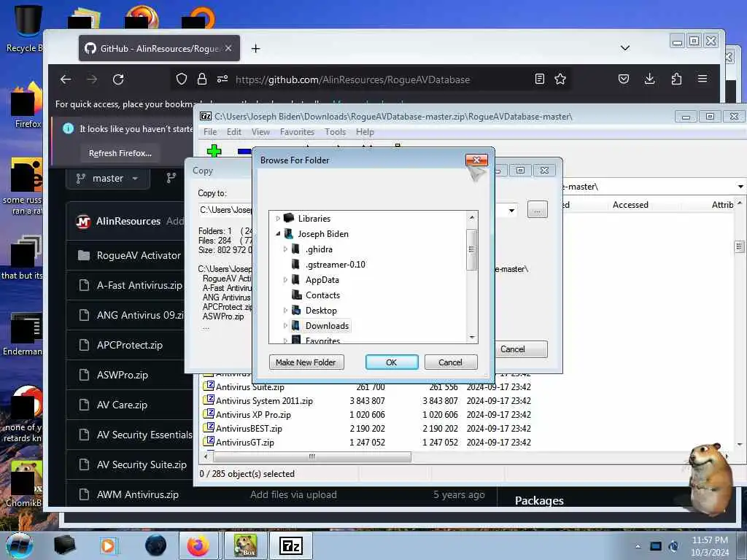
Task: Select AntivirusBEST.zip file
Action: tap(249, 429)
